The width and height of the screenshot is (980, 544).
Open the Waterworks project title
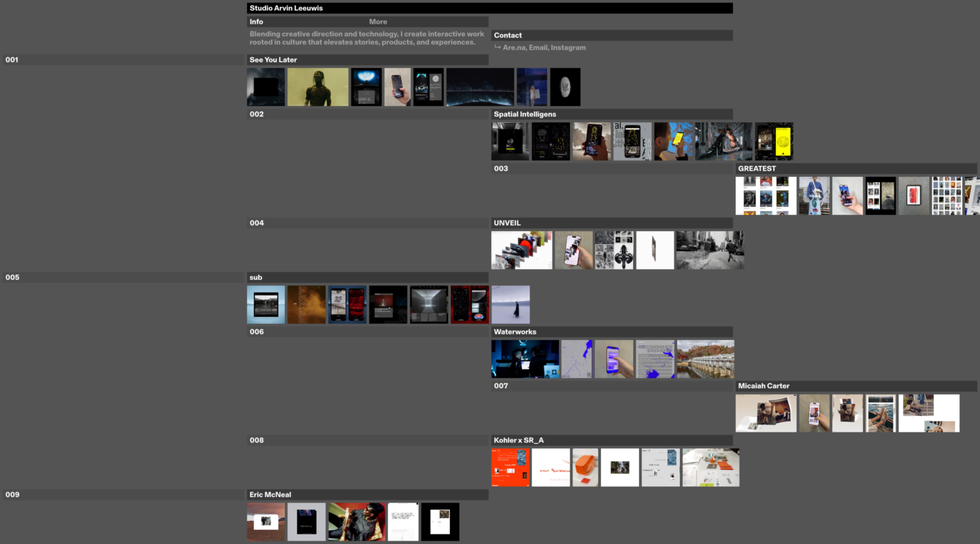coord(515,332)
